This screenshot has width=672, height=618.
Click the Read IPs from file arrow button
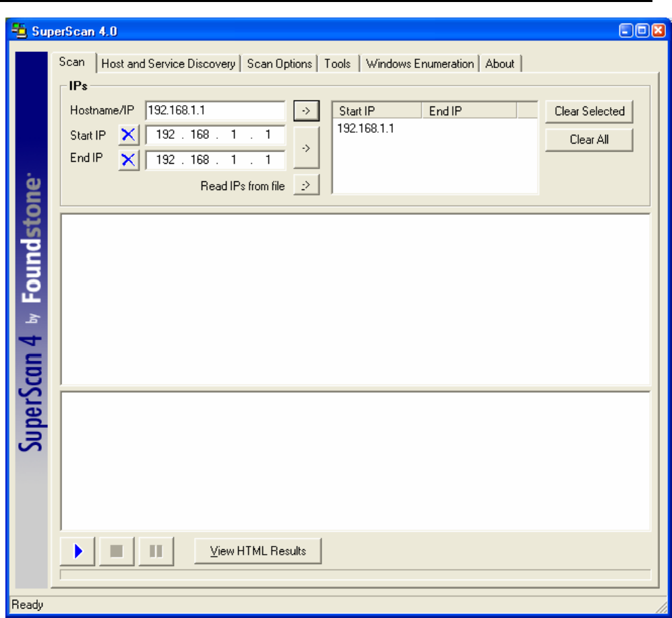(x=306, y=185)
